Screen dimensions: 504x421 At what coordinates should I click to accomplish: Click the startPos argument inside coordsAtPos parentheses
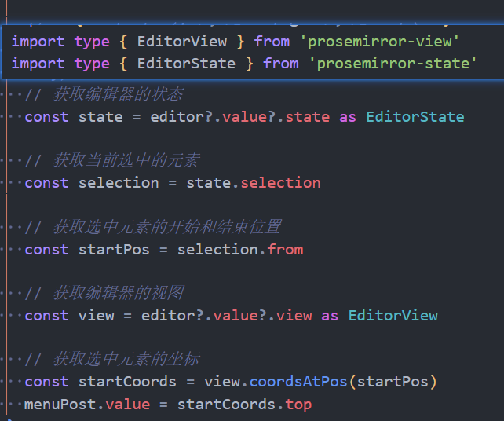click(x=393, y=382)
